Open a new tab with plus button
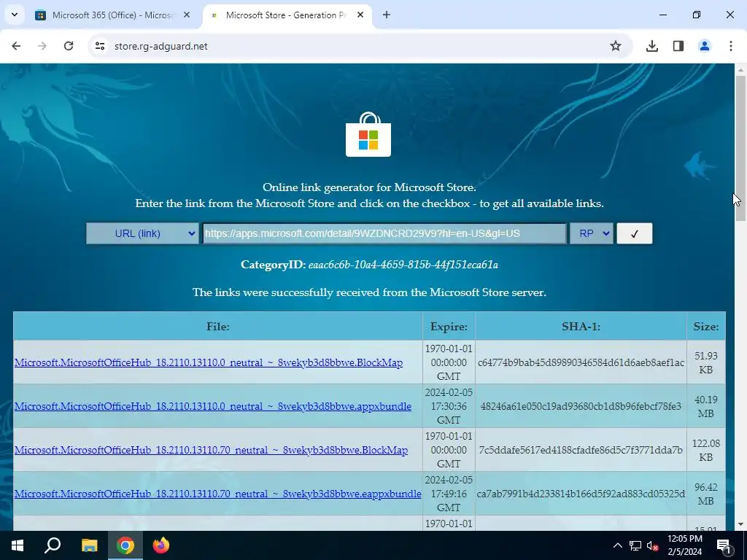 click(387, 15)
